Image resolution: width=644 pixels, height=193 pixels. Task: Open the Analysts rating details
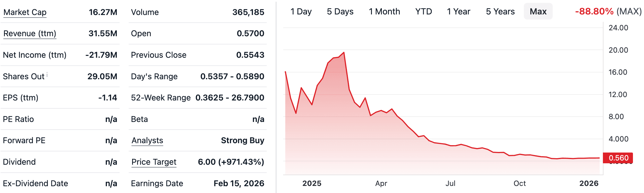pyautogui.click(x=147, y=140)
